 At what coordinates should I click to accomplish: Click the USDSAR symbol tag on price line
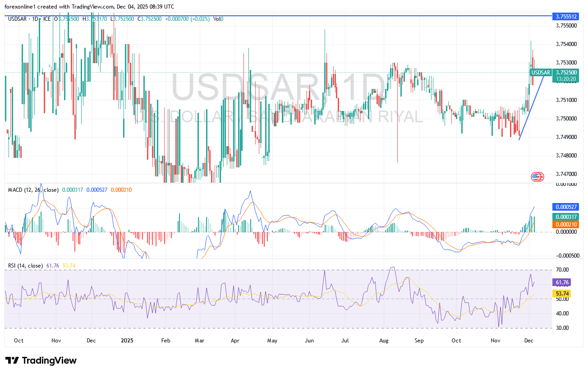click(x=540, y=72)
